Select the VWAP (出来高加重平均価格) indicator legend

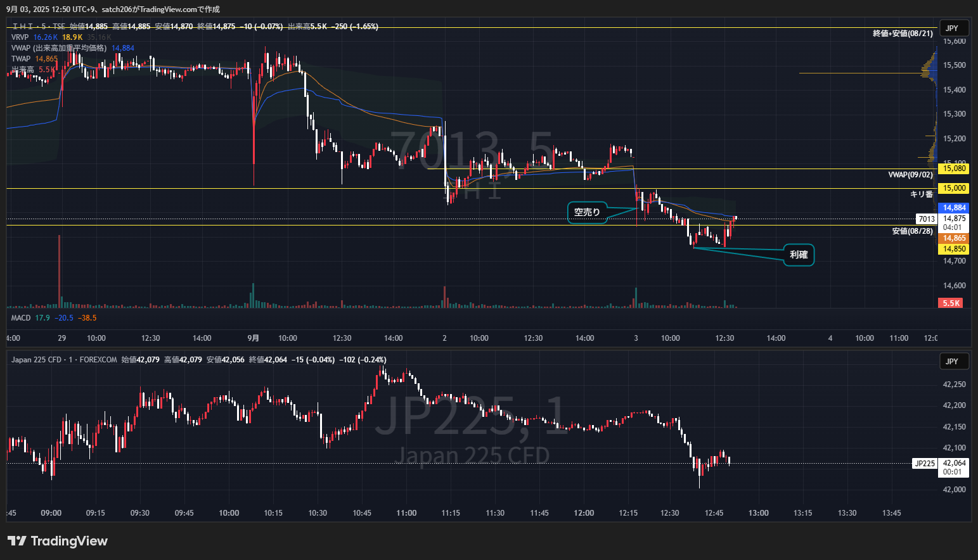(x=59, y=48)
